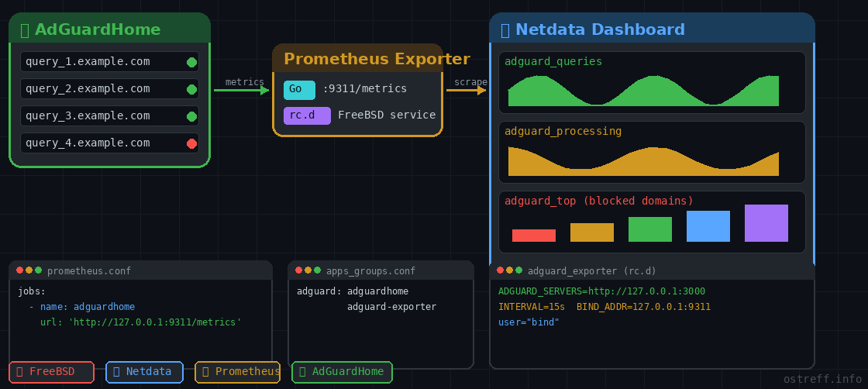Click red window dot of prometheus.conf

tap(20, 270)
